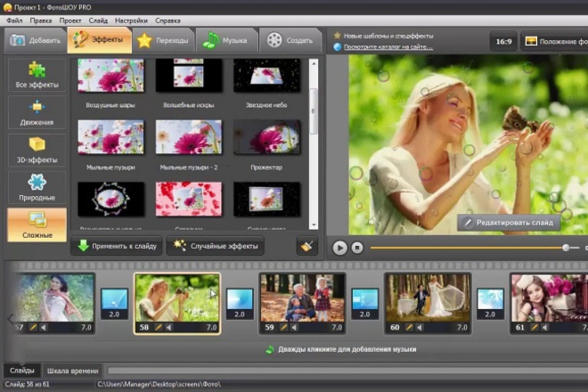Click the sound icon on slide 59
Image resolution: width=588 pixels, height=392 pixels.
(294, 328)
